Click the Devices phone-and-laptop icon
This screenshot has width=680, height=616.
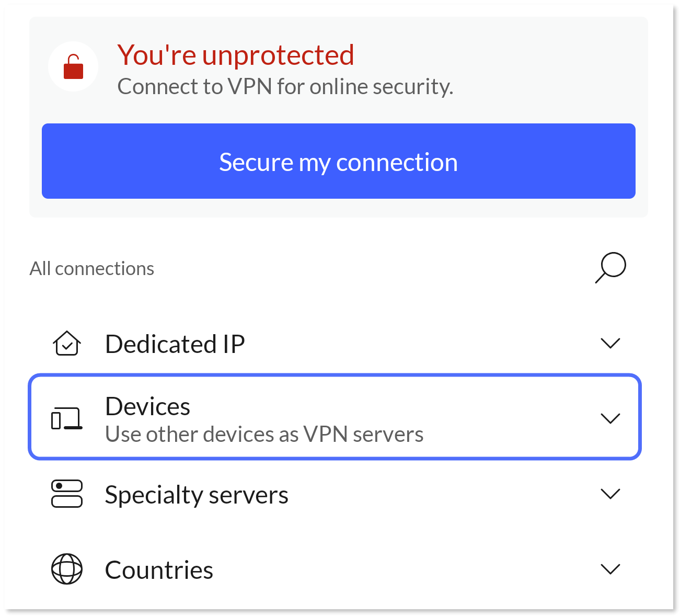(x=67, y=418)
